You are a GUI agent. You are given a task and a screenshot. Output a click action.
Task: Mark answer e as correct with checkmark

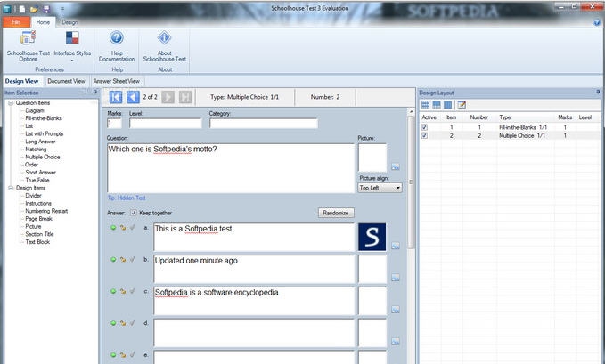[x=133, y=354]
